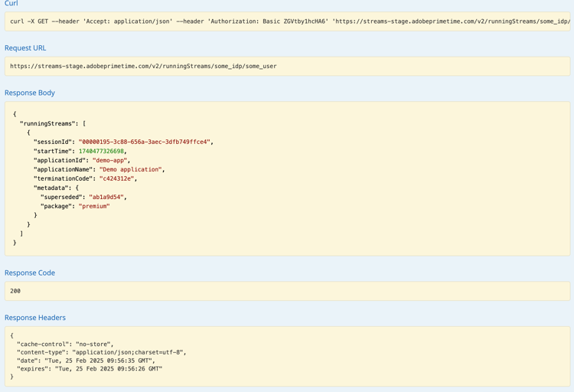
Task: Click the 200 response code value
Action: tap(15, 291)
